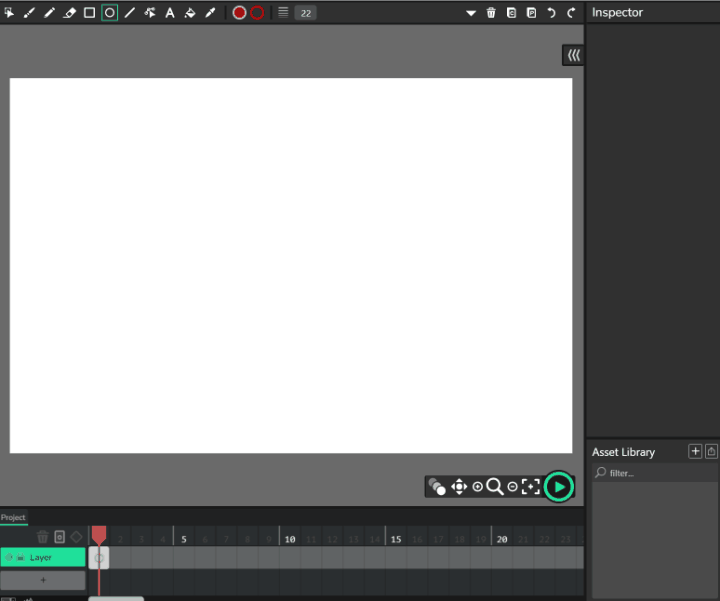Viewport: 720px width, 601px height.
Task: Open the toolbar dropdown arrow menu
Action: coord(471,13)
